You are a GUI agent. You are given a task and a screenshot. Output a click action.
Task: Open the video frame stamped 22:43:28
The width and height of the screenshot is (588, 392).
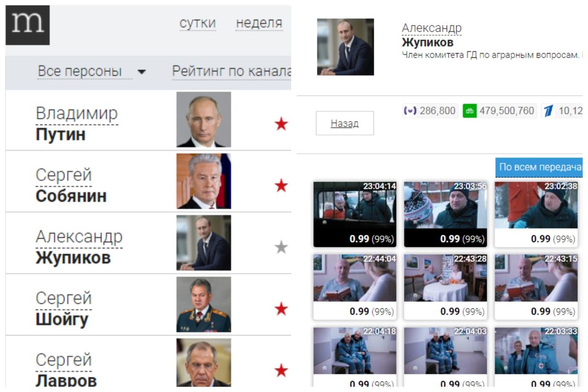(x=446, y=287)
